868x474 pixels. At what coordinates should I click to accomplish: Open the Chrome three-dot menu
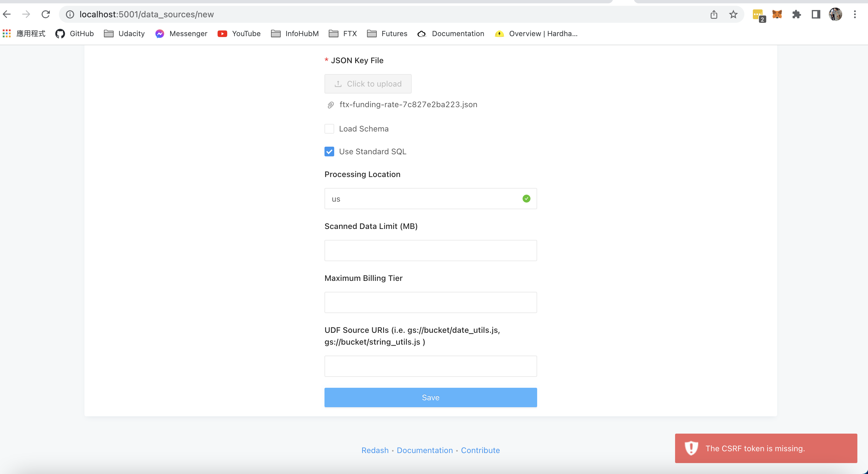click(855, 14)
